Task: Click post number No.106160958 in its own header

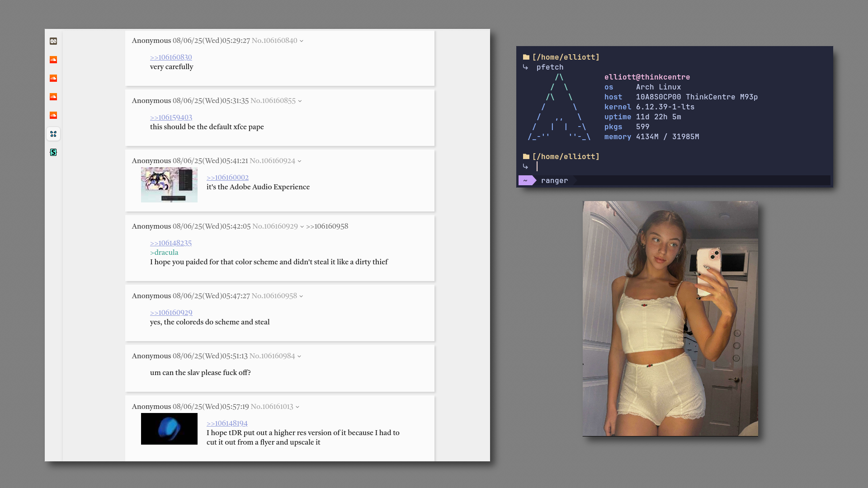Action: click(x=274, y=296)
